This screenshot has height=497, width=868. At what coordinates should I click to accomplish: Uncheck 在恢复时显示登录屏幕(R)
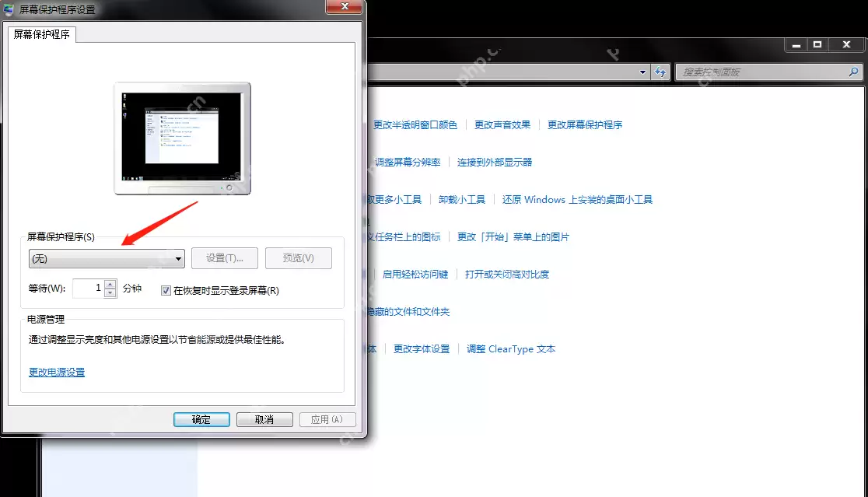click(166, 291)
